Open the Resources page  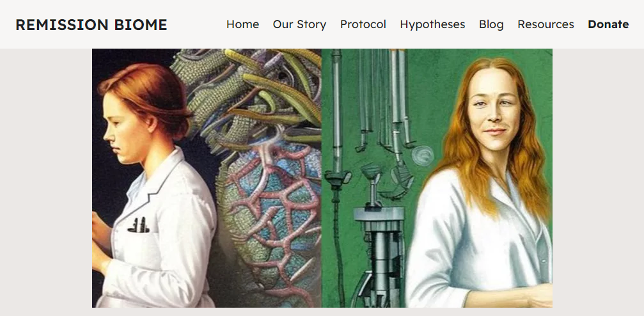(546, 25)
